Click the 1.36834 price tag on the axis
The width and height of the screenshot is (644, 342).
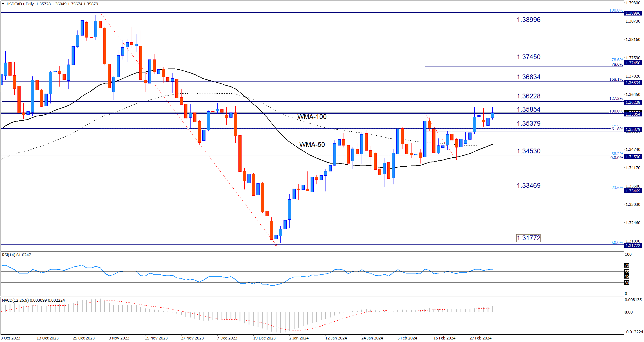coord(633,83)
